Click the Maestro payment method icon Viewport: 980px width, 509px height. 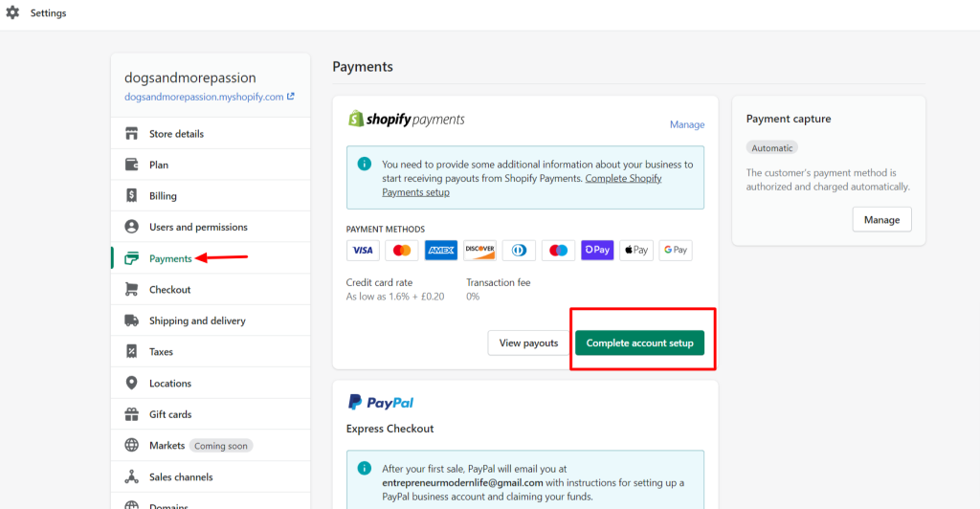(558, 251)
